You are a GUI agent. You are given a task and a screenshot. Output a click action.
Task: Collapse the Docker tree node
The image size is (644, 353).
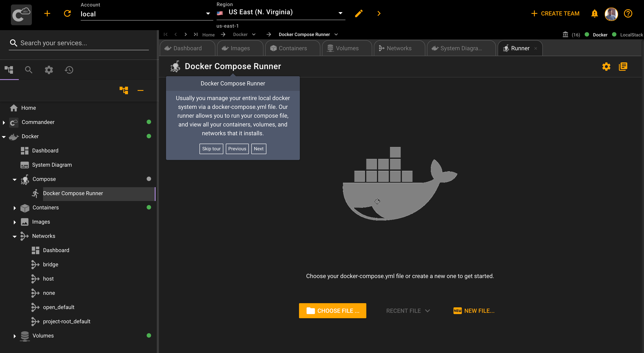4,137
